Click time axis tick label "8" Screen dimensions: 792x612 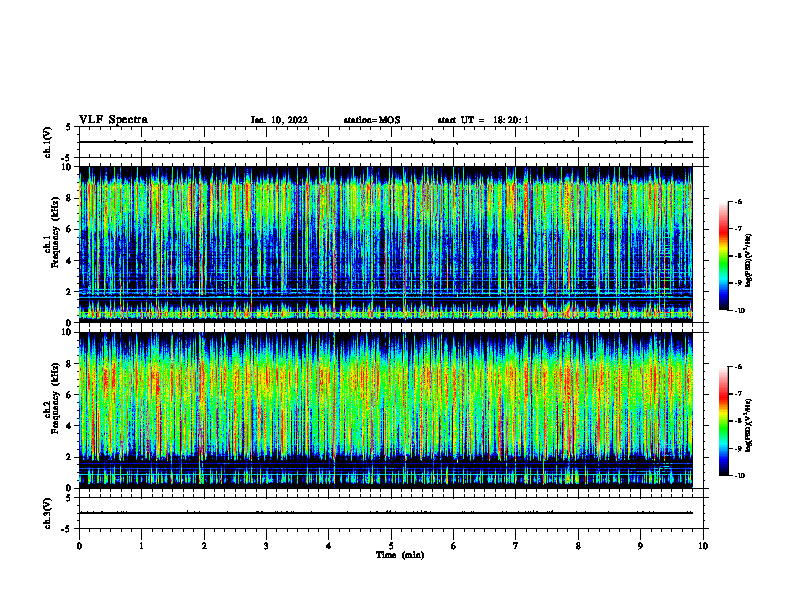(578, 546)
